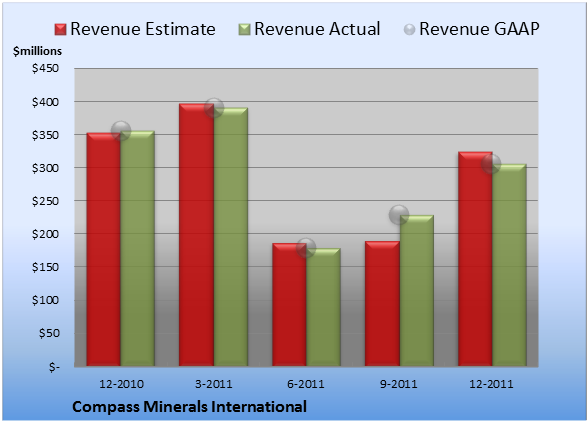This screenshot has height=422, width=588.
Task: Click the '$200' y-axis label
Action: 45,234
